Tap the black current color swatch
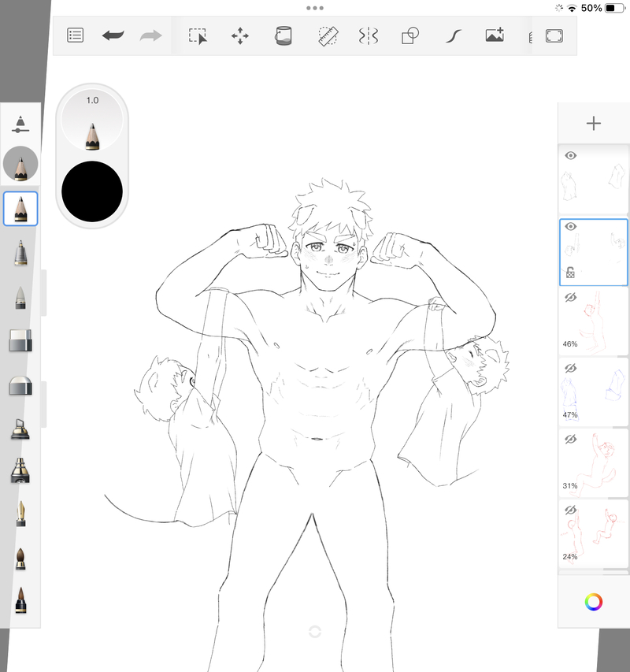Image resolution: width=630 pixels, height=672 pixels. (92, 191)
